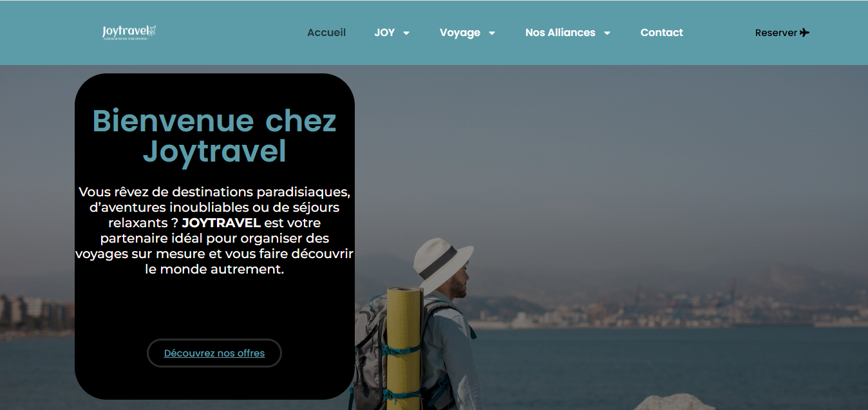The height and width of the screenshot is (410, 868).
Task: Select the Voyage menu label
Action: (460, 33)
